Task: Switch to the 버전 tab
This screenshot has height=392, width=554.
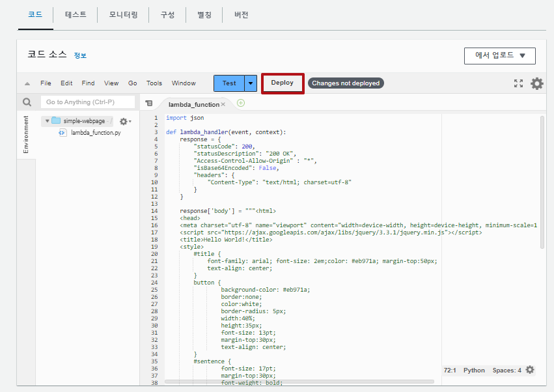Action: click(242, 14)
